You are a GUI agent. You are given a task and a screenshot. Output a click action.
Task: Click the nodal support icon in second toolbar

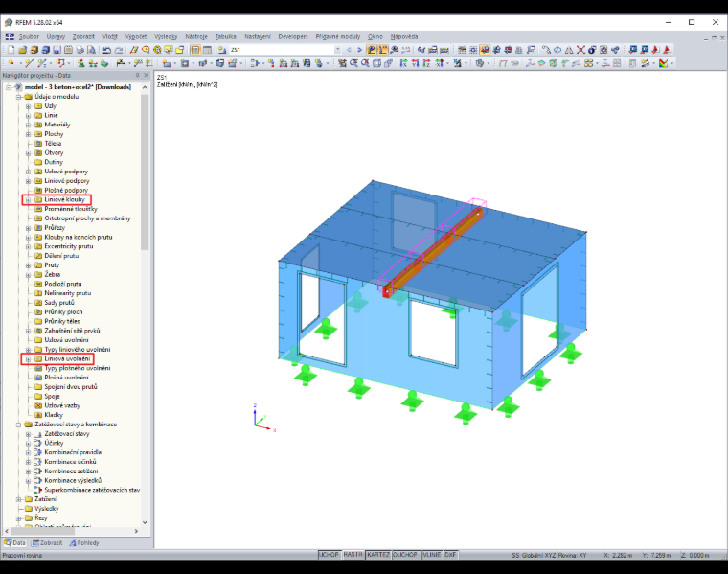pos(81,63)
